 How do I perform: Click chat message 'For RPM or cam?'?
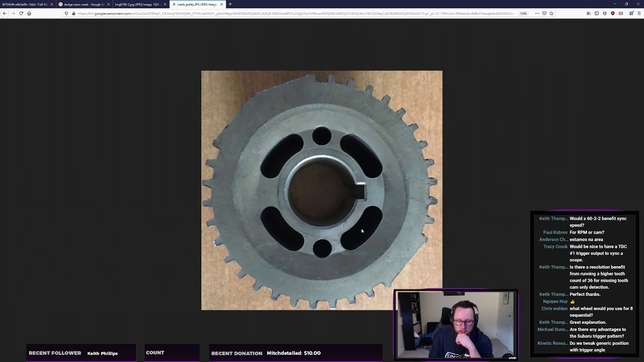[587, 232]
